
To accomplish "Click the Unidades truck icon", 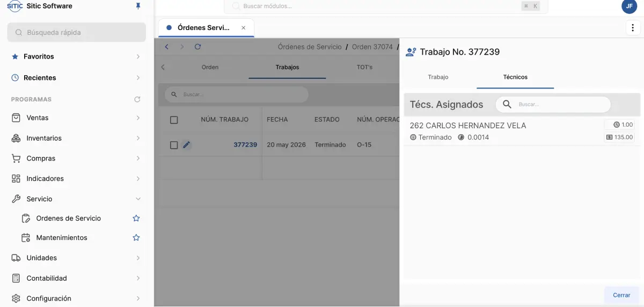I will (16, 258).
